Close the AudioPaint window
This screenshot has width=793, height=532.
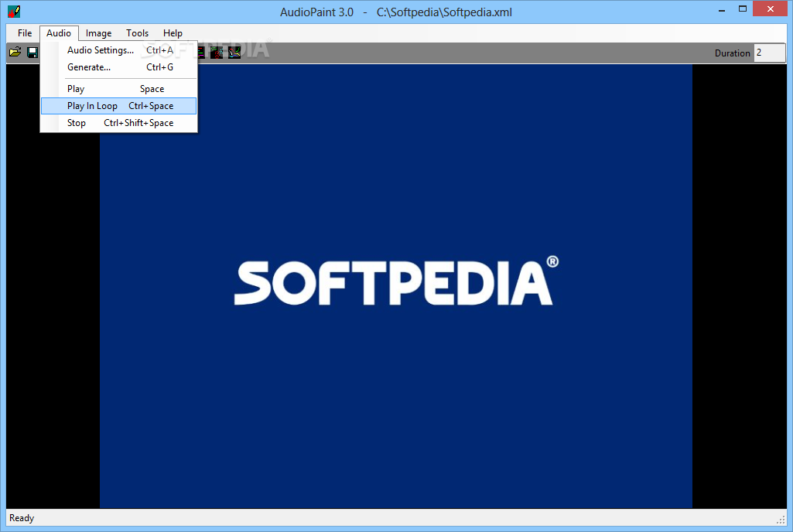[x=771, y=9]
